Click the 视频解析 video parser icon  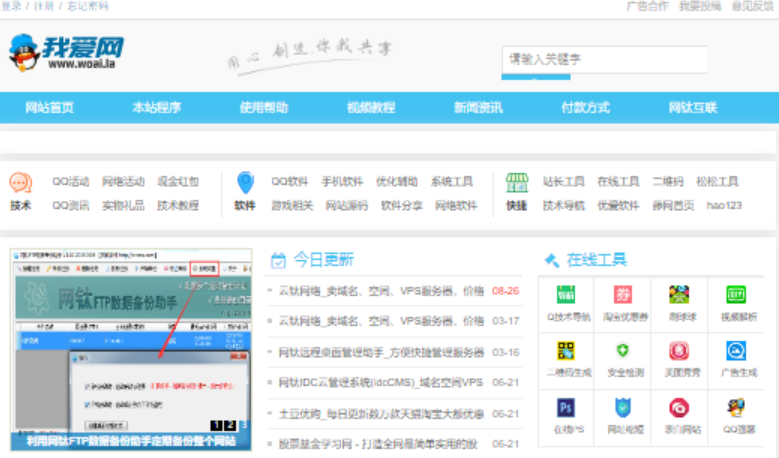tap(736, 296)
